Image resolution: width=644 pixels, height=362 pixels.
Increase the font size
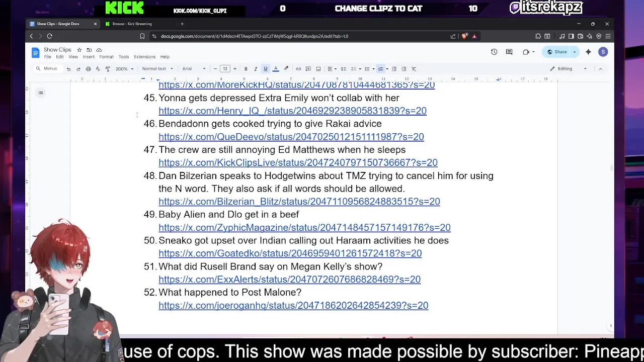[234, 69]
